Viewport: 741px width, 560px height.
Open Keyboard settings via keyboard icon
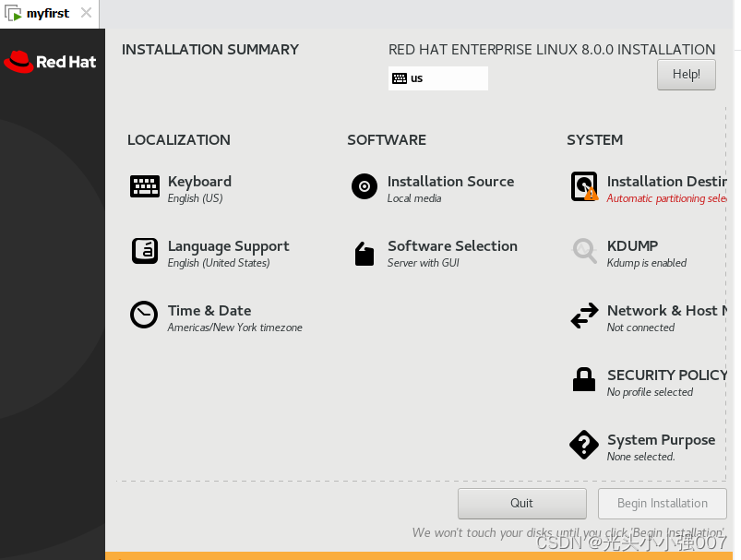tap(145, 186)
